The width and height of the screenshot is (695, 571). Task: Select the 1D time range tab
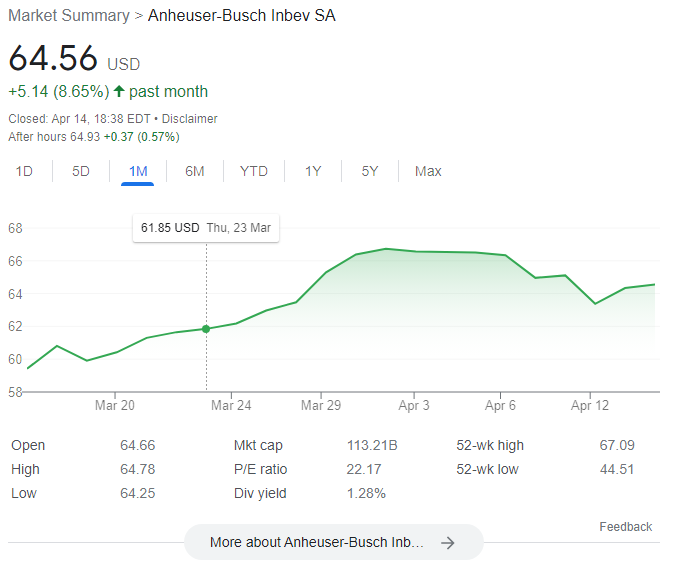24,171
